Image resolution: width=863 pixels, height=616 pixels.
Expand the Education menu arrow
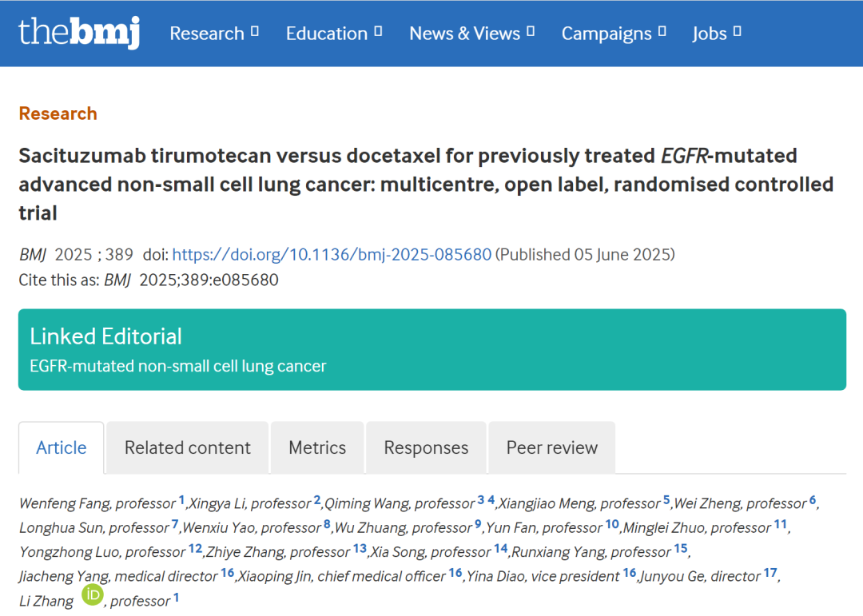pos(378,32)
